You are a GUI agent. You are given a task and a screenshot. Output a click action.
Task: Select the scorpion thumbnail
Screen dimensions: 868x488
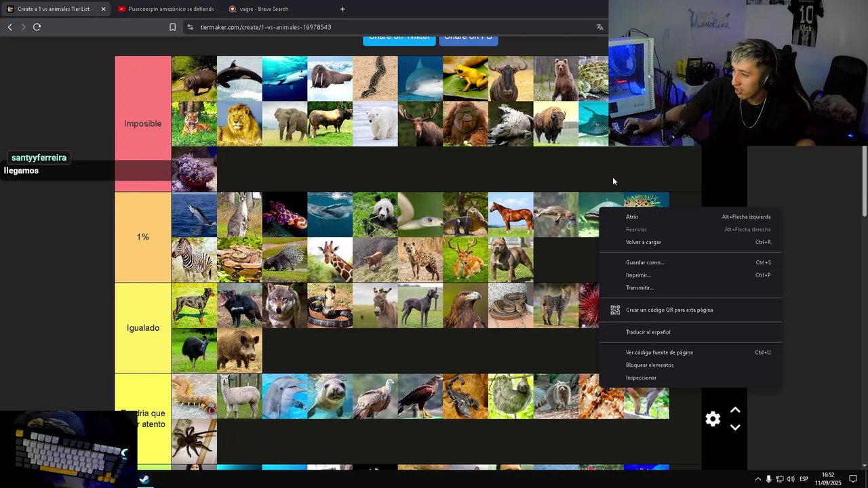(x=465, y=396)
